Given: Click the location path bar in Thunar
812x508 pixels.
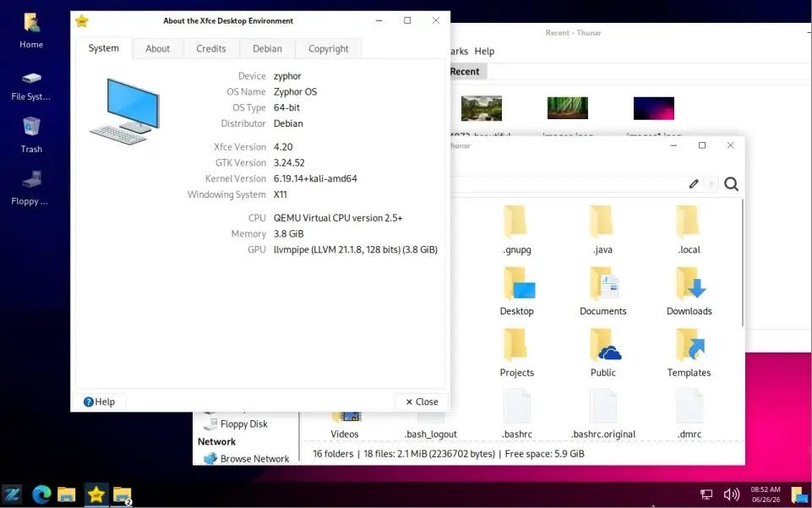Looking at the screenshot, I should (x=567, y=184).
